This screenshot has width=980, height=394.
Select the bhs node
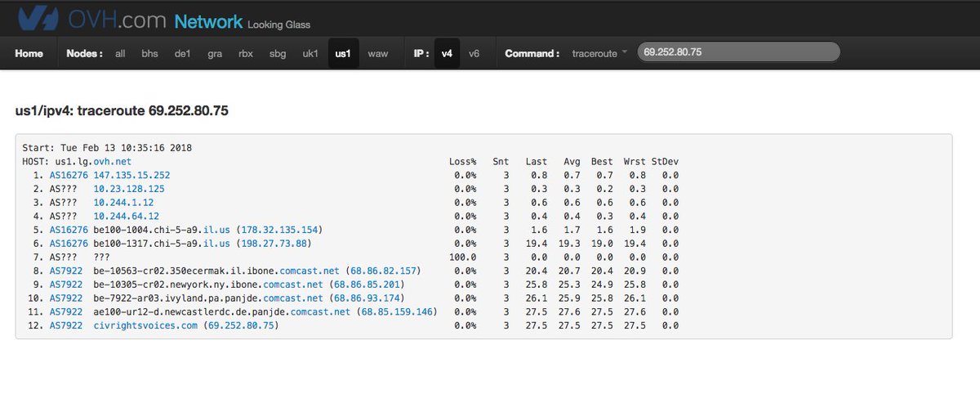click(x=149, y=53)
